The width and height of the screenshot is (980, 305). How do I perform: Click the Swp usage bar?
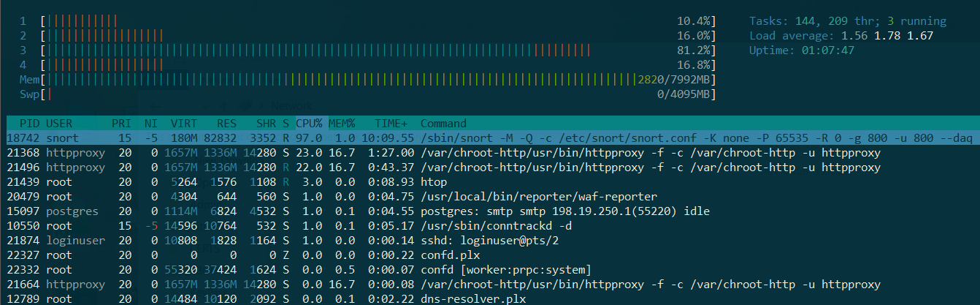(367, 94)
